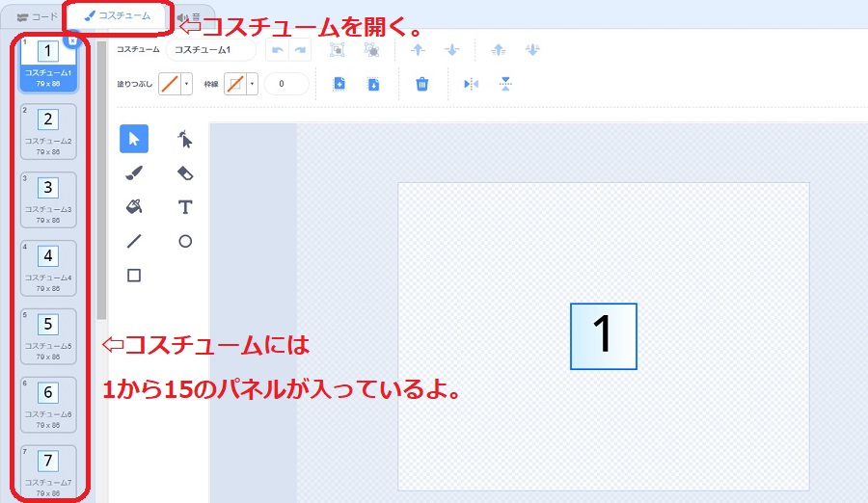Select costume 4 thumbnail
The width and height of the screenshot is (868, 503).
click(48, 269)
